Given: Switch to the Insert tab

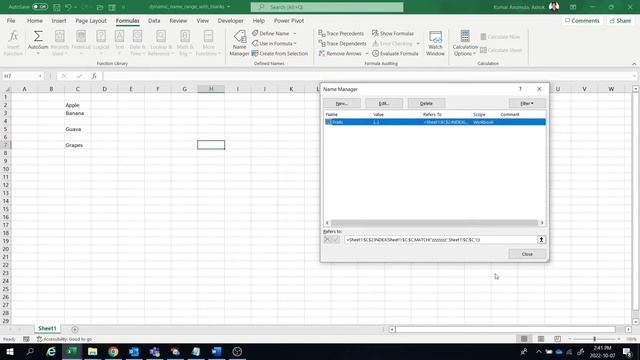Looking at the screenshot, I should pos(59,20).
